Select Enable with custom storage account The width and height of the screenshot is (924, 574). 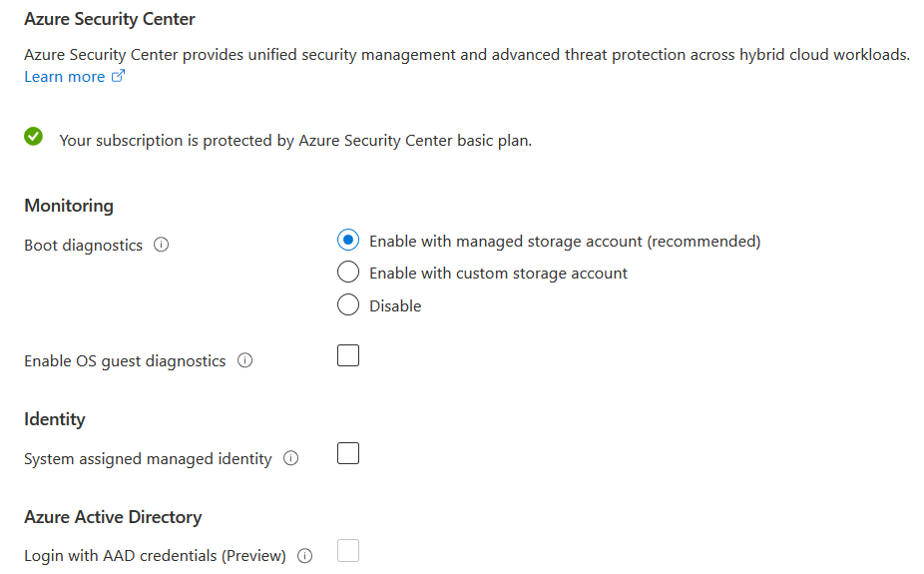coord(348,273)
